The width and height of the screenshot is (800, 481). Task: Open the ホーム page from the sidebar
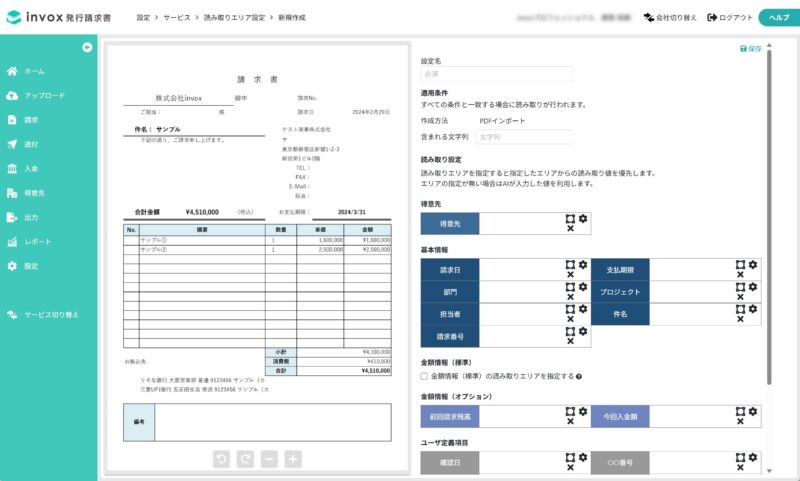point(26,71)
